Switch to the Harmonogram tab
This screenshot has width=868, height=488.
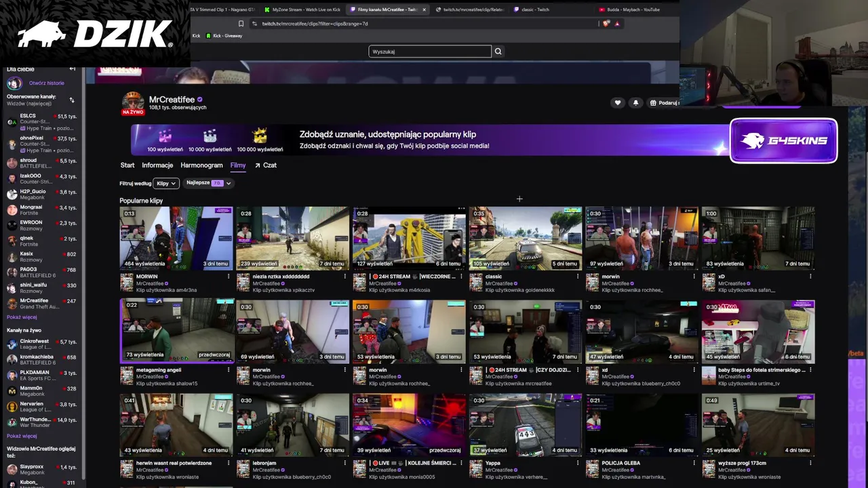pos(201,165)
